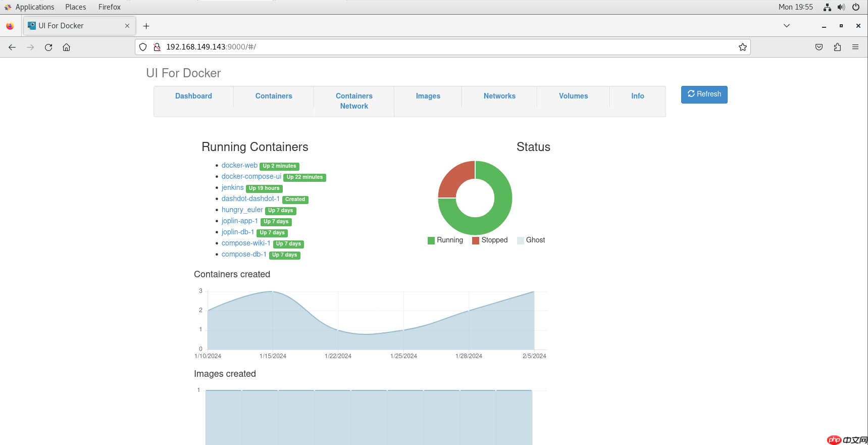
Task: Click the Firefox logo icon beside the tab strip
Action: click(x=10, y=26)
